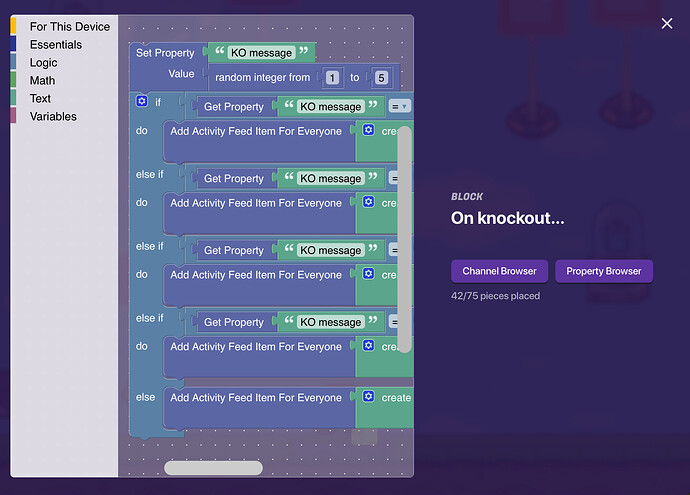Open the Channel Browser
The width and height of the screenshot is (690, 495).
tap(499, 271)
